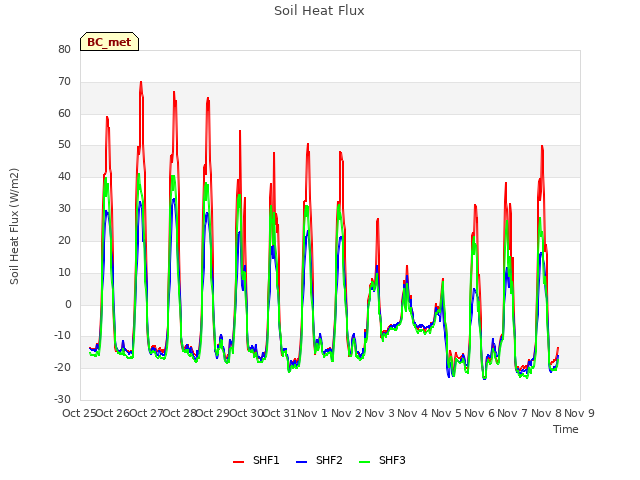Screen dimensions: 640x480
Task: Click the Nov 3 x-axis tick label
Action: (380, 413)
